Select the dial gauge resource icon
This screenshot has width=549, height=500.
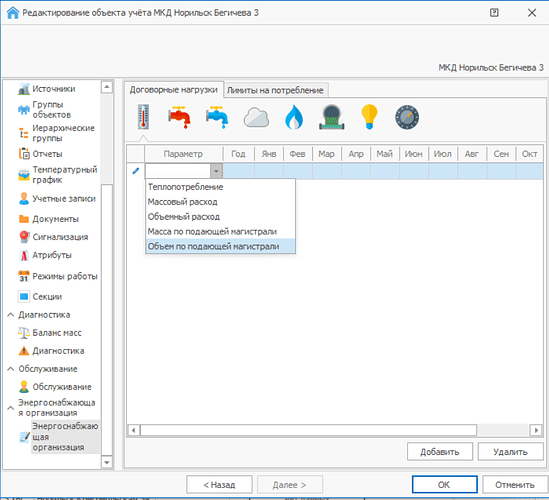pyautogui.click(x=407, y=117)
